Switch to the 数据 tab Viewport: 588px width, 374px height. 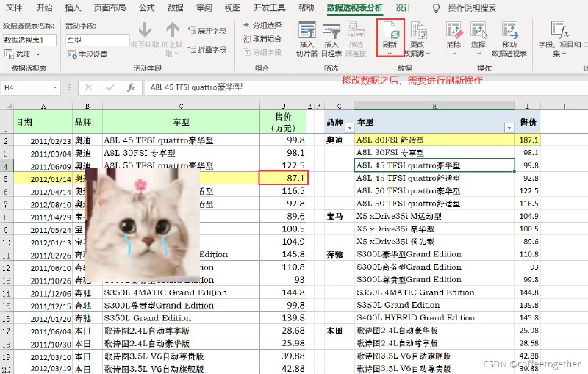(175, 8)
